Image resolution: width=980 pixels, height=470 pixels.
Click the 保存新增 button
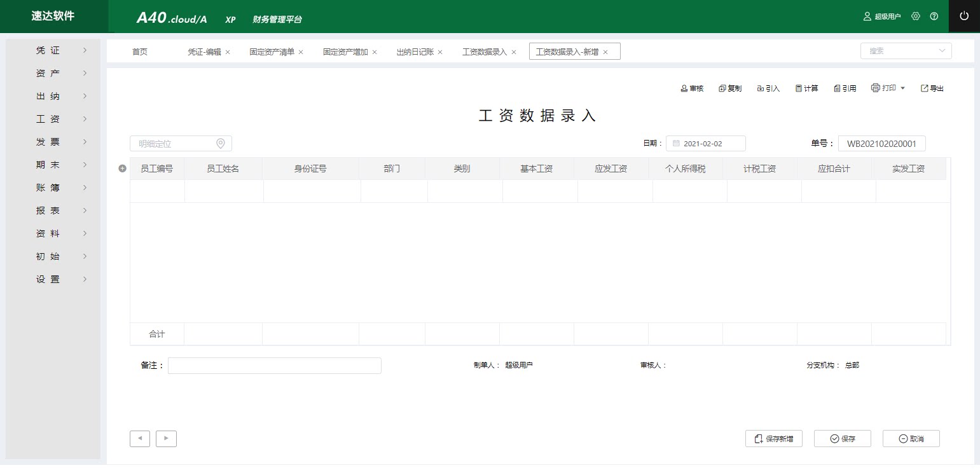click(x=774, y=439)
